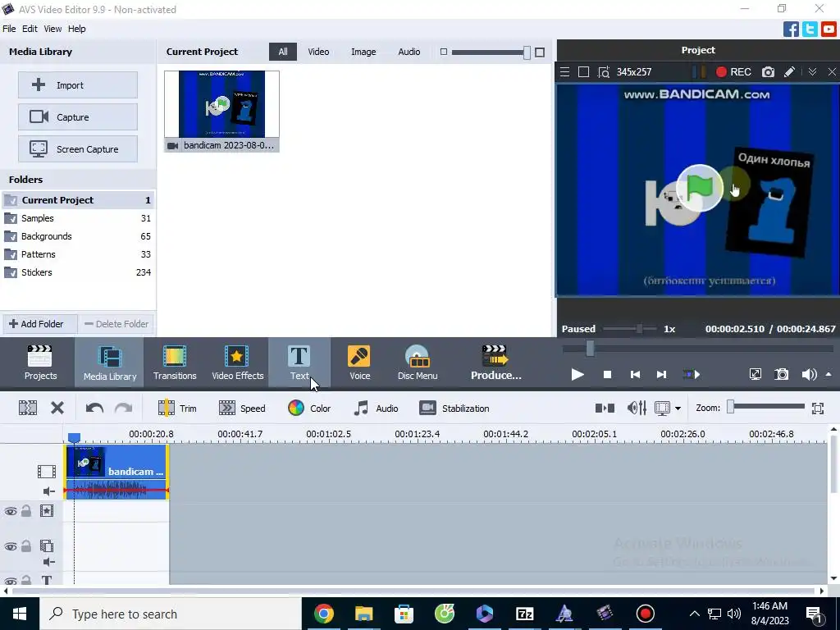Switch to the Audio filter tab
The image size is (840, 630).
(x=409, y=52)
